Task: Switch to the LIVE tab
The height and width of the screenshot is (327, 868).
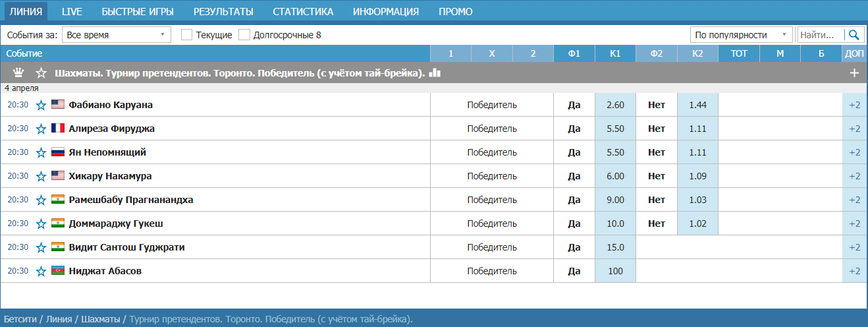Action: (72, 11)
